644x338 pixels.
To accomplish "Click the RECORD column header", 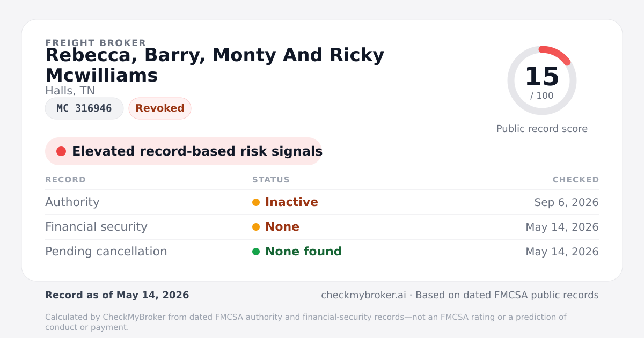I will [65, 180].
